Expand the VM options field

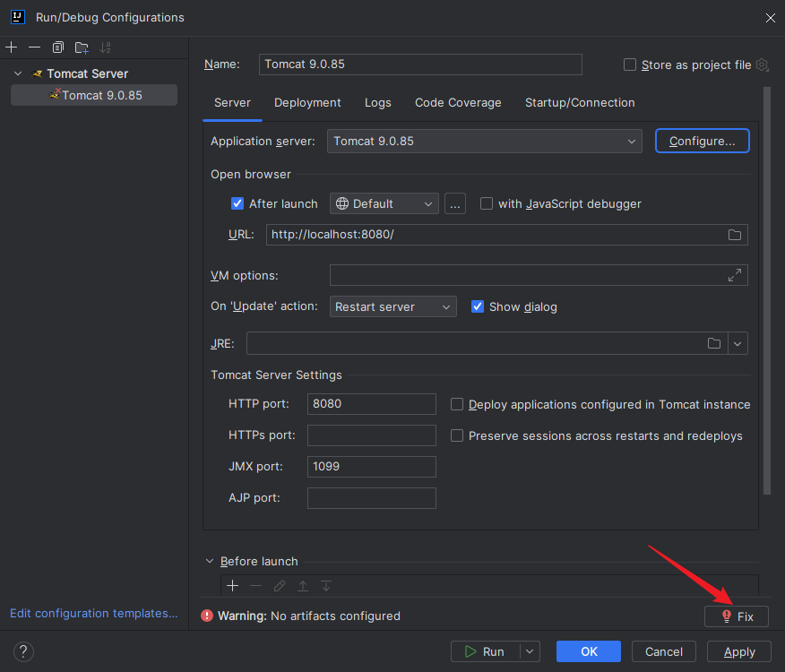(x=735, y=275)
